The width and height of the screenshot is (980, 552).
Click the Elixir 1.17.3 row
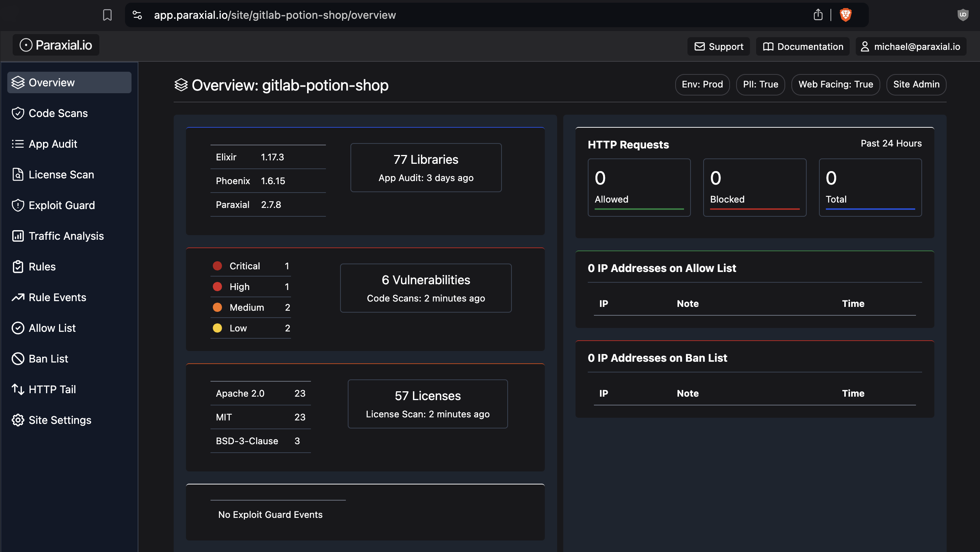coord(268,157)
